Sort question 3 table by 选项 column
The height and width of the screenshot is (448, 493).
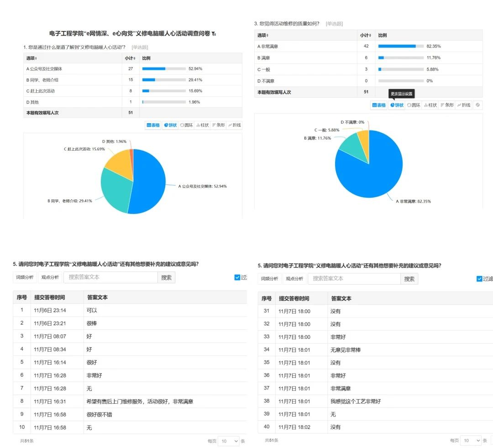262,35
